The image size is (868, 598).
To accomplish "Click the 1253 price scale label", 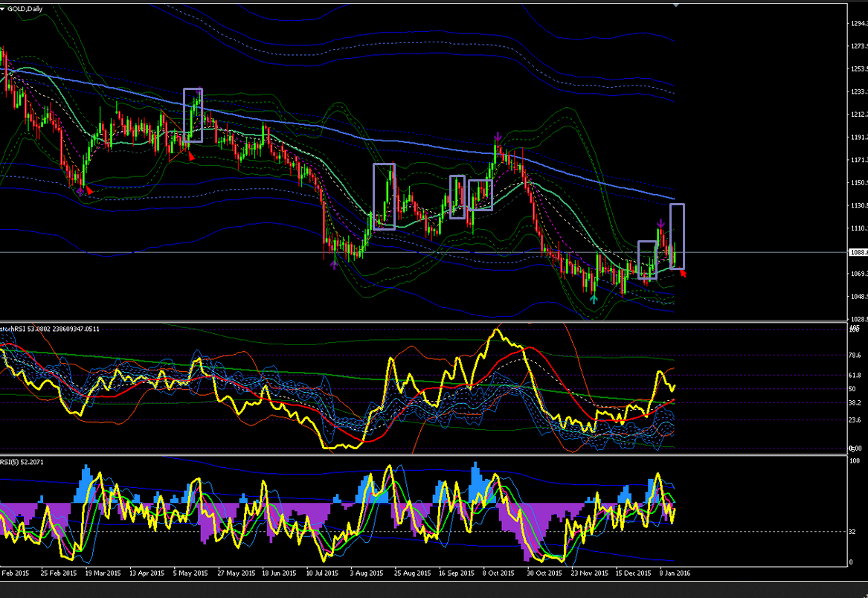I will click(x=859, y=69).
